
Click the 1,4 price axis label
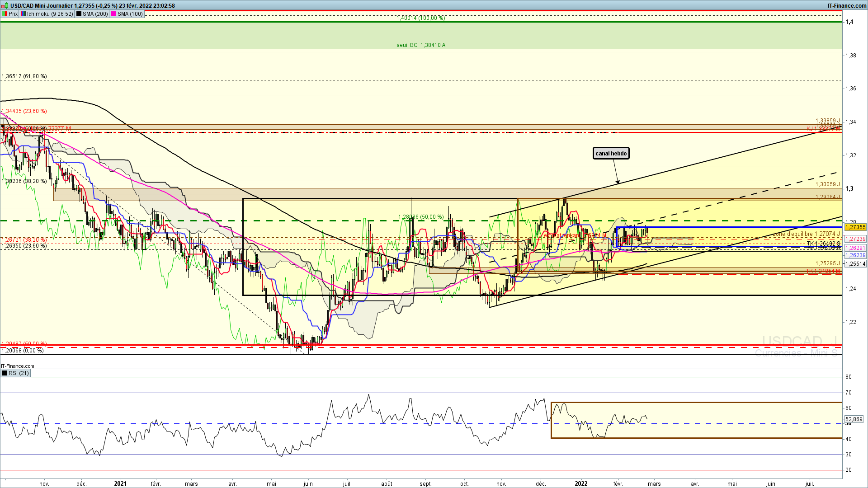[849, 22]
